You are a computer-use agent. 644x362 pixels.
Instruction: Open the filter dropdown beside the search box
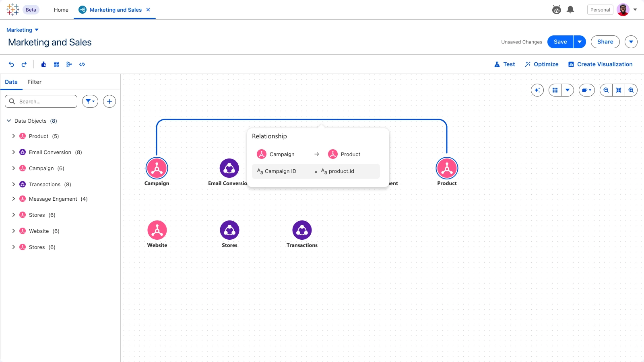tap(90, 101)
